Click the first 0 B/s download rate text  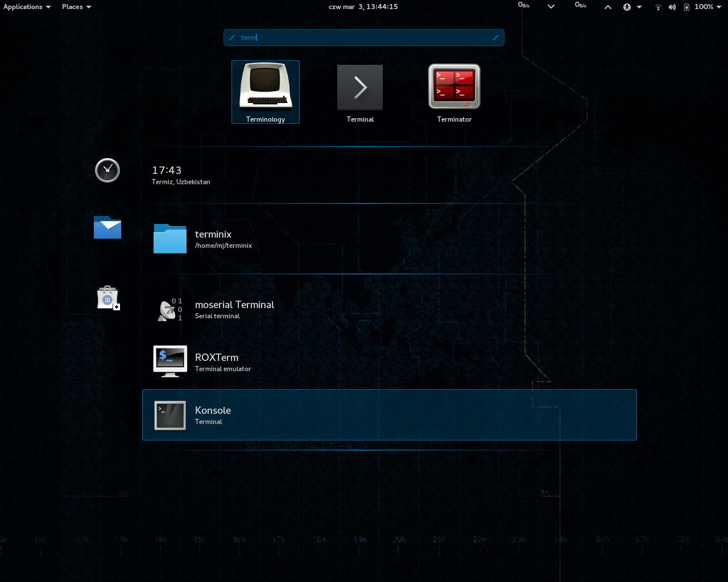point(524,5)
